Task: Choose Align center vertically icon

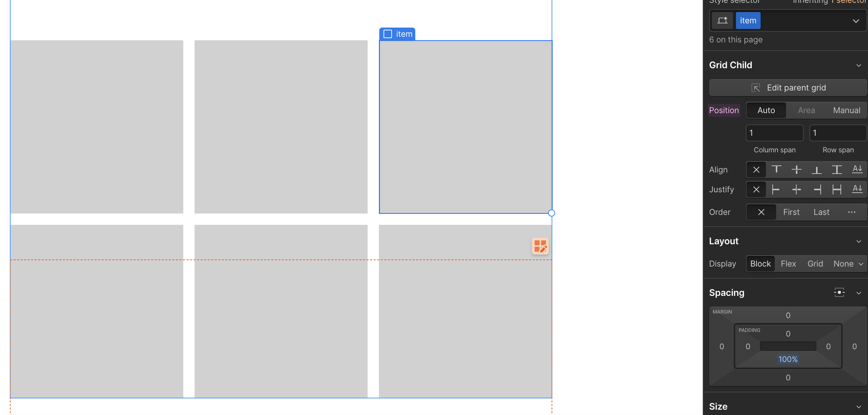Action: [796, 170]
